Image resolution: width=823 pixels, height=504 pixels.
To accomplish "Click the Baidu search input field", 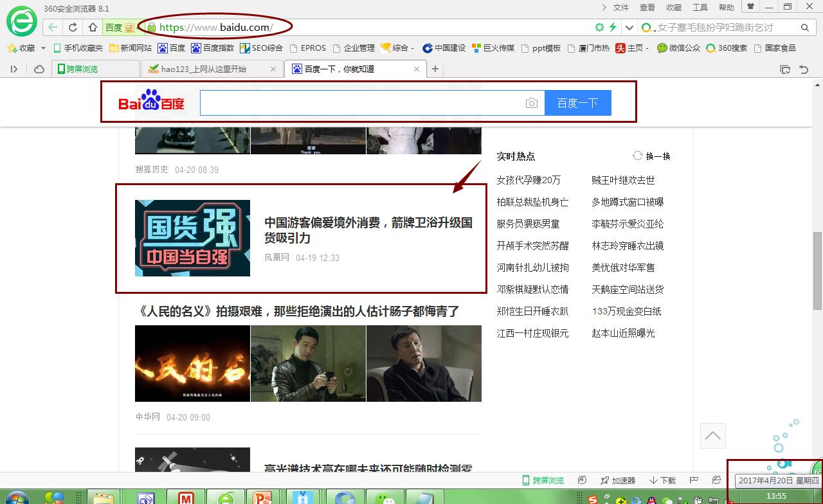I will coord(360,103).
